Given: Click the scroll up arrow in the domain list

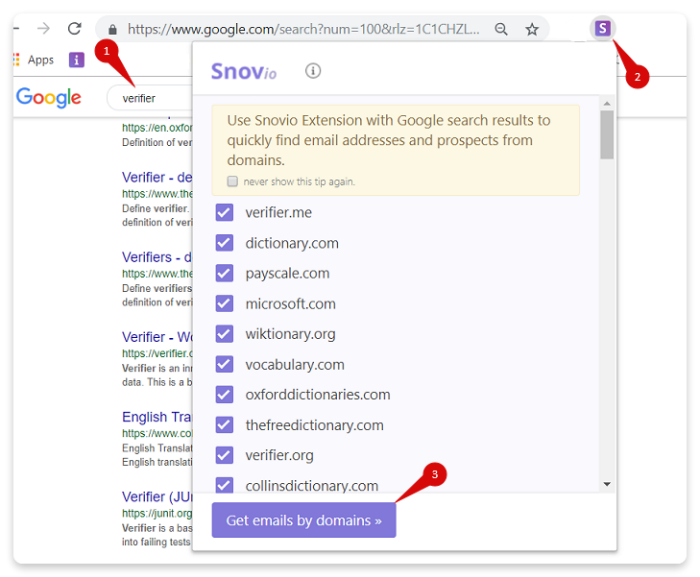Looking at the screenshot, I should [x=607, y=104].
